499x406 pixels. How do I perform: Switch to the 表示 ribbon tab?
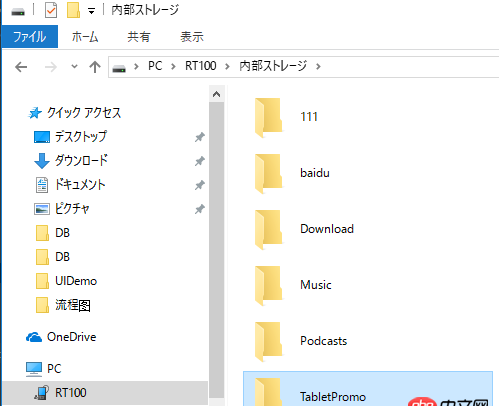(192, 37)
